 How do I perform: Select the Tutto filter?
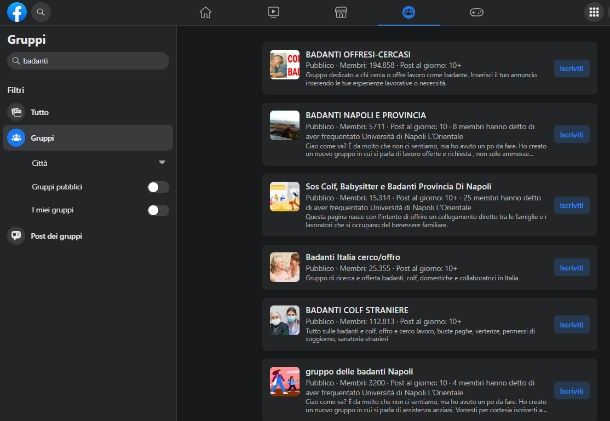[x=88, y=112]
